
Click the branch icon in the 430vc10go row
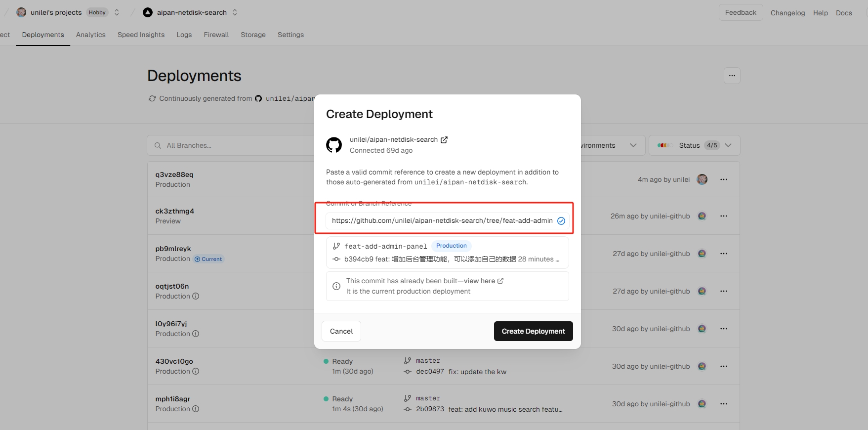coord(408,361)
